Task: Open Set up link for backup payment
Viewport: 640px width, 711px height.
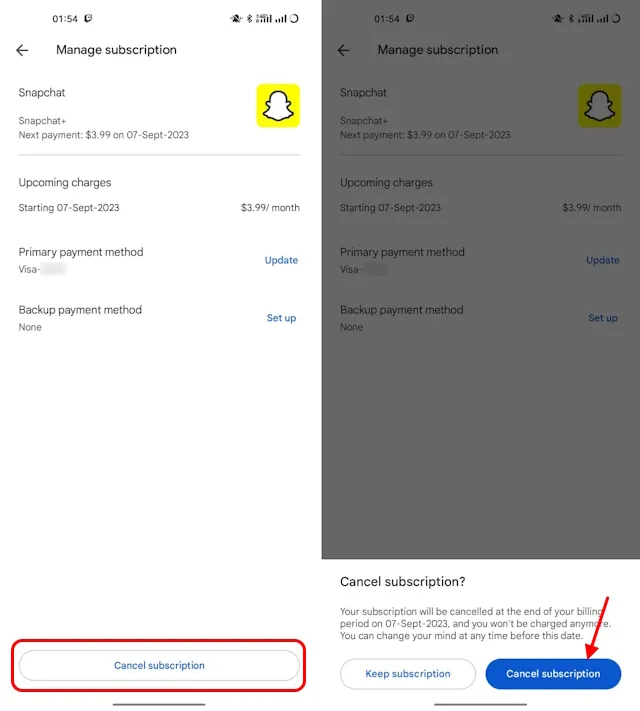Action: pos(281,318)
